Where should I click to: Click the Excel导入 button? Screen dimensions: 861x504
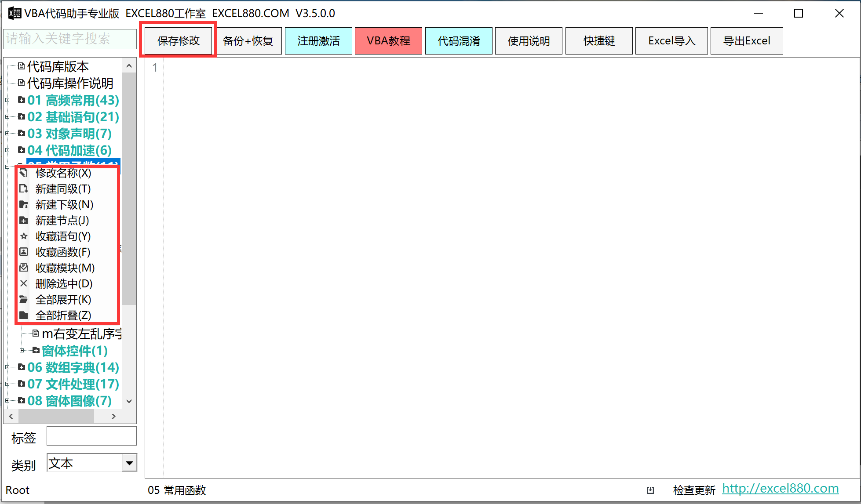671,41
